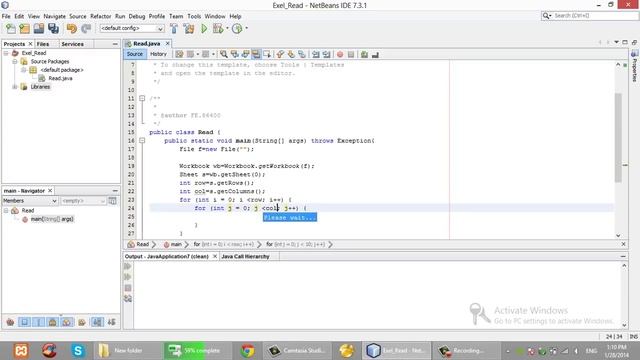Collapse the Read class node in the Navigator
640x360 pixels.
coord(6,211)
